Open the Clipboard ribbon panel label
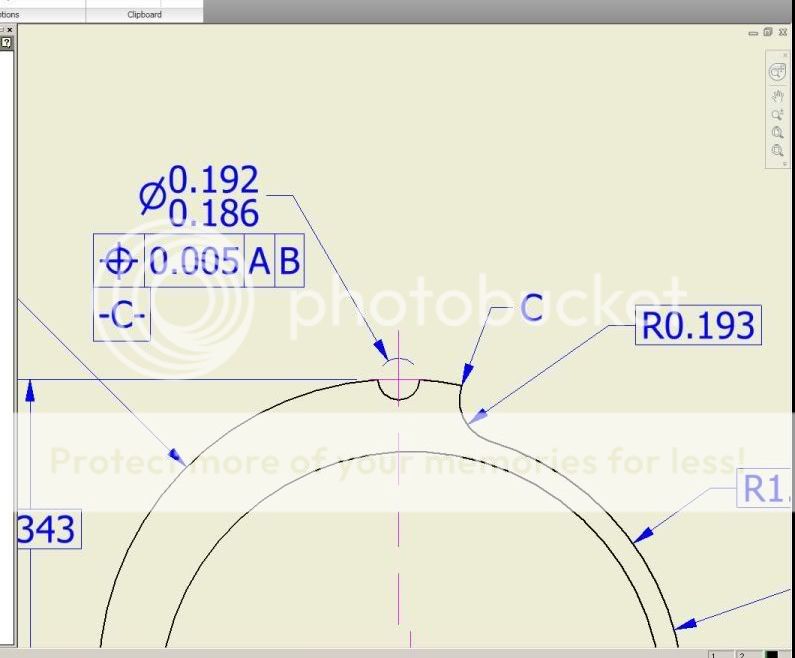This screenshot has height=658, width=795. tap(144, 15)
